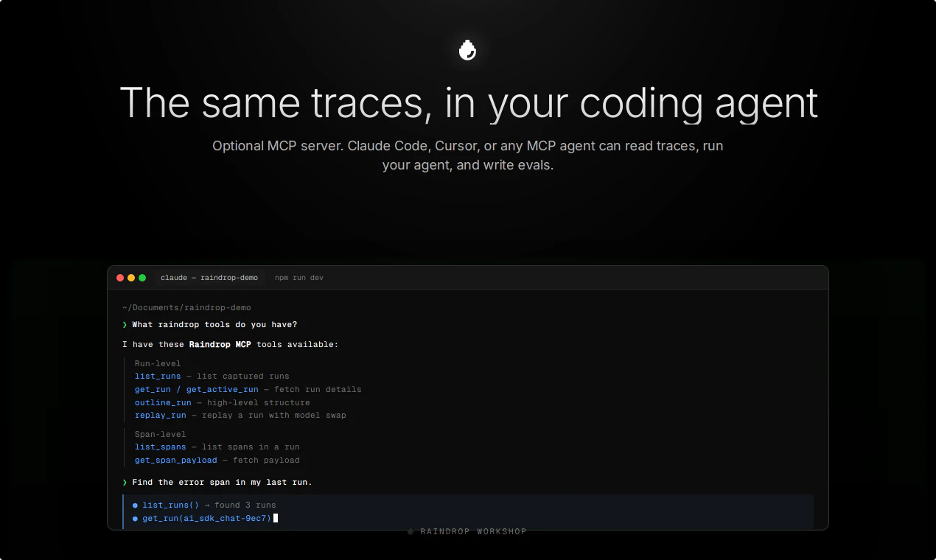Click the "Raindrop MCP" bold text
Image resolution: width=936 pixels, height=560 pixels.
220,345
